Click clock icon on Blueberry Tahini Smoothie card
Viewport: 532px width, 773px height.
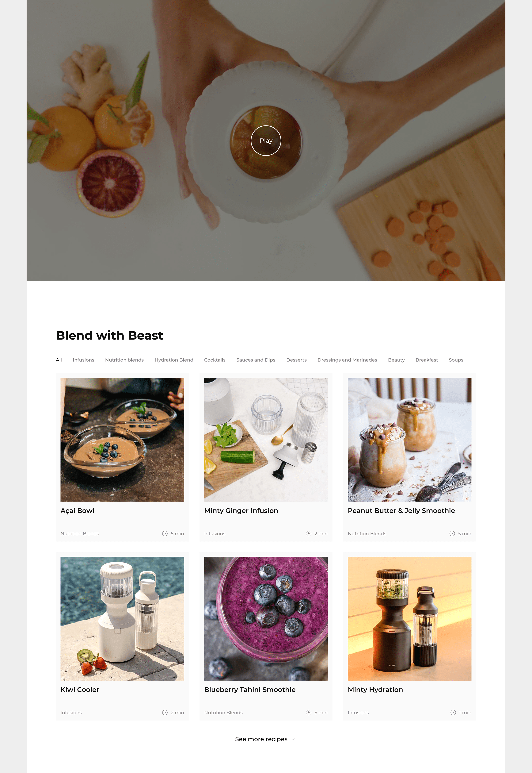coord(308,712)
